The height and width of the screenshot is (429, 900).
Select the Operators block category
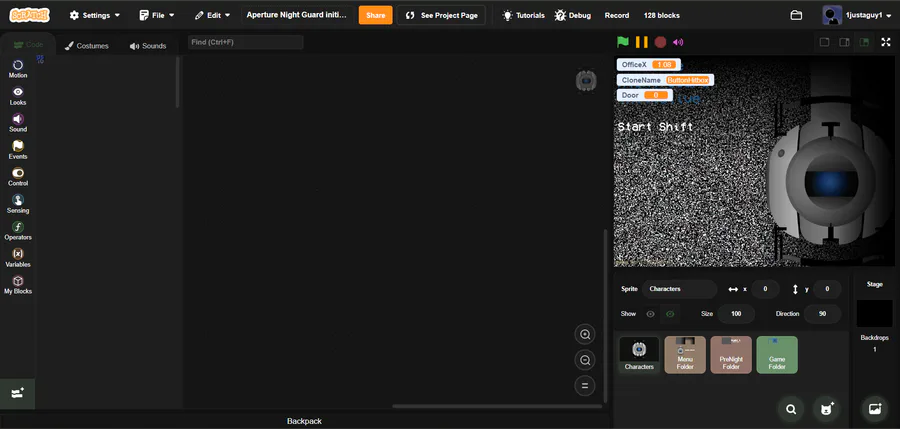[x=18, y=231]
